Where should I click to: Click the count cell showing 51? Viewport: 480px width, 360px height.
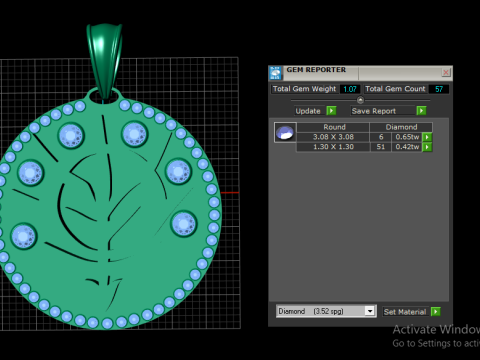point(381,147)
